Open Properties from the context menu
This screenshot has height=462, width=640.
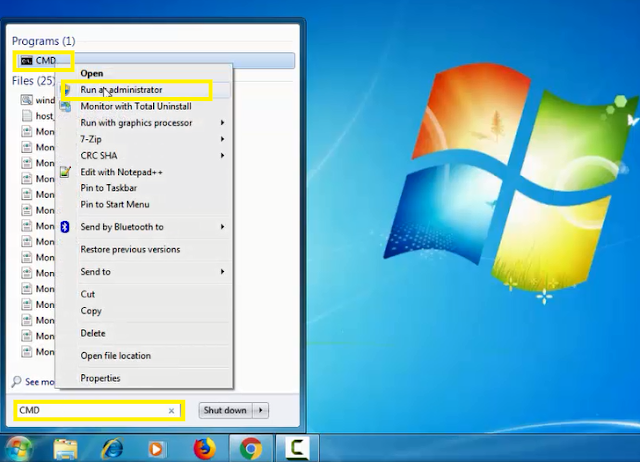[100, 378]
